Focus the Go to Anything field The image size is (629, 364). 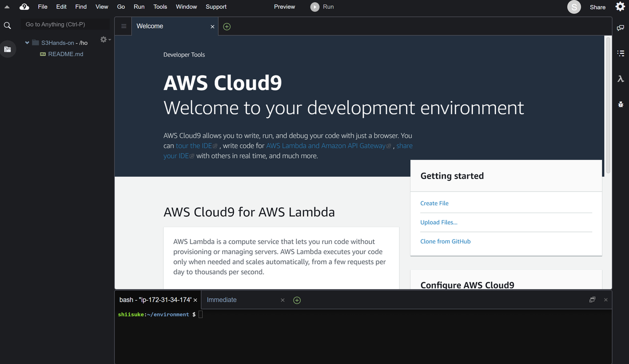pyautogui.click(x=66, y=24)
